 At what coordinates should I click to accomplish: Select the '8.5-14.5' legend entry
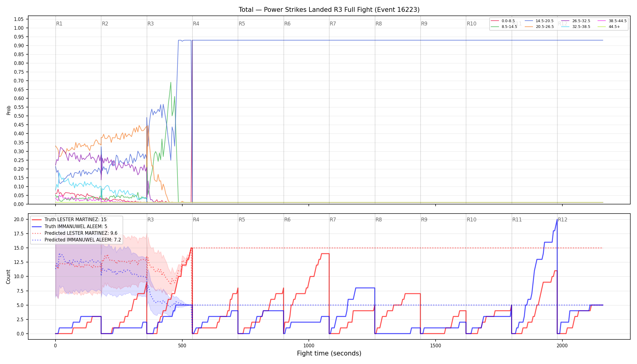click(x=504, y=27)
